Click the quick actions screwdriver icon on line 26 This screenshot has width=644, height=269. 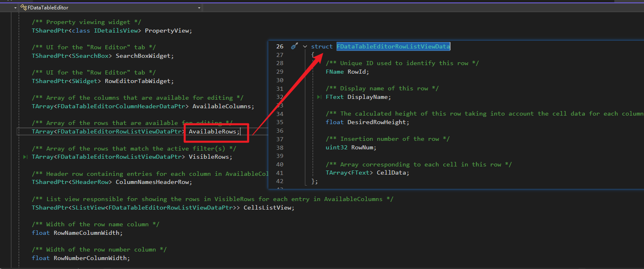pos(295,46)
